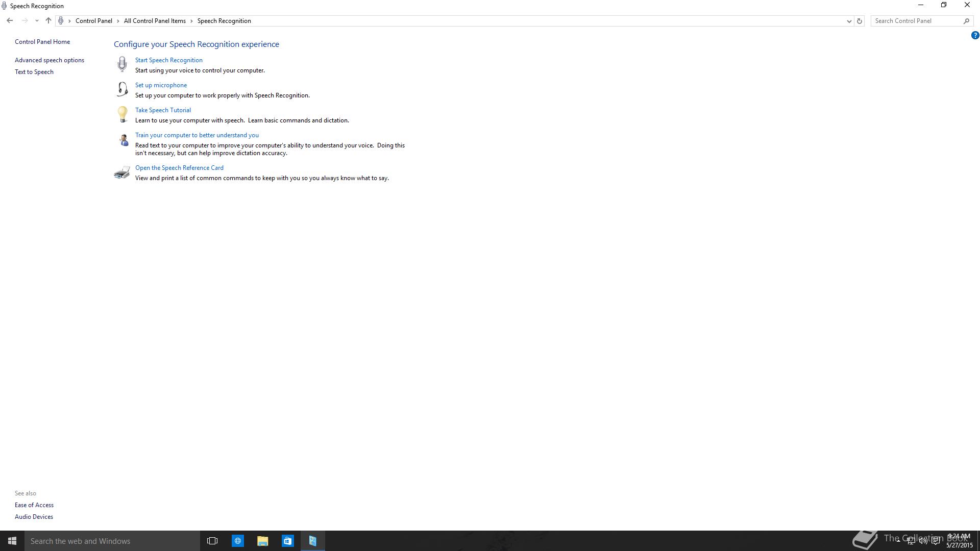Open Train your computer to better understand you
The height and width of the screenshot is (551, 980).
pos(197,135)
